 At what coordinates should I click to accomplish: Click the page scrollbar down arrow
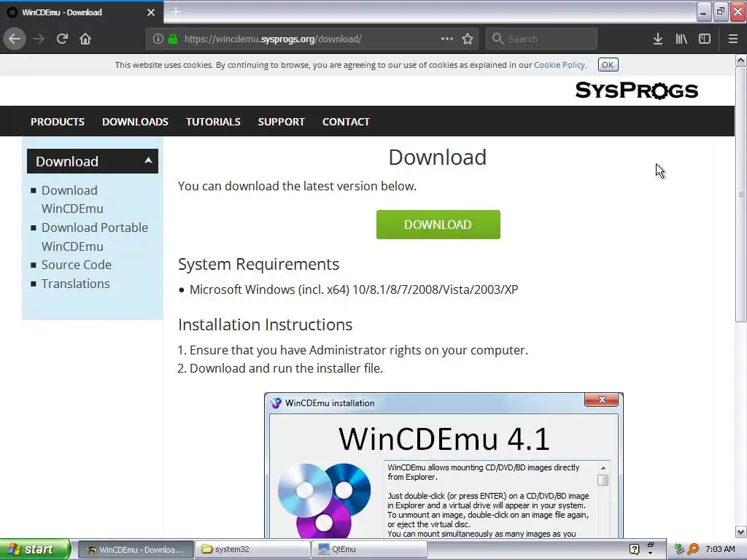point(740,532)
